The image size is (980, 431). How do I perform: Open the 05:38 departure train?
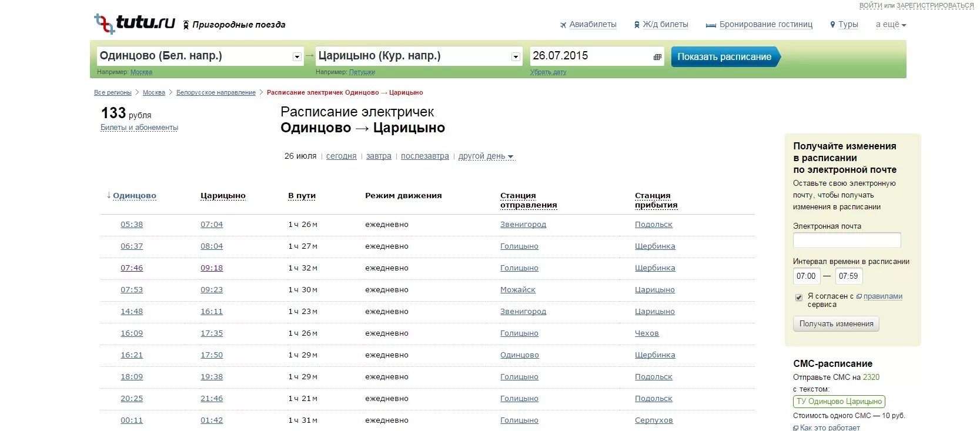132,225
